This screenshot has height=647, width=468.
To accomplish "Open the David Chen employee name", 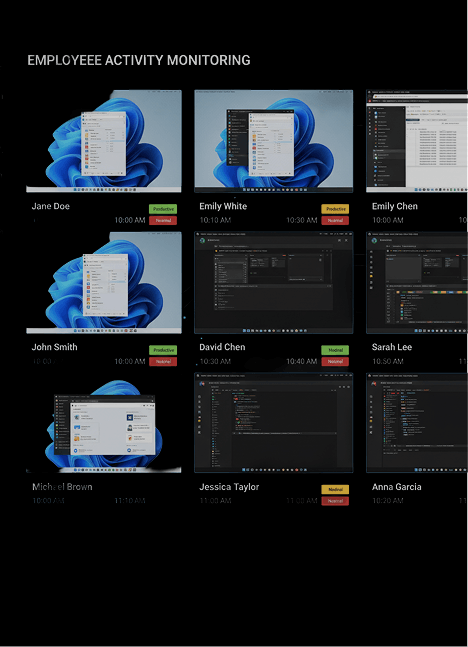I will point(222,347).
